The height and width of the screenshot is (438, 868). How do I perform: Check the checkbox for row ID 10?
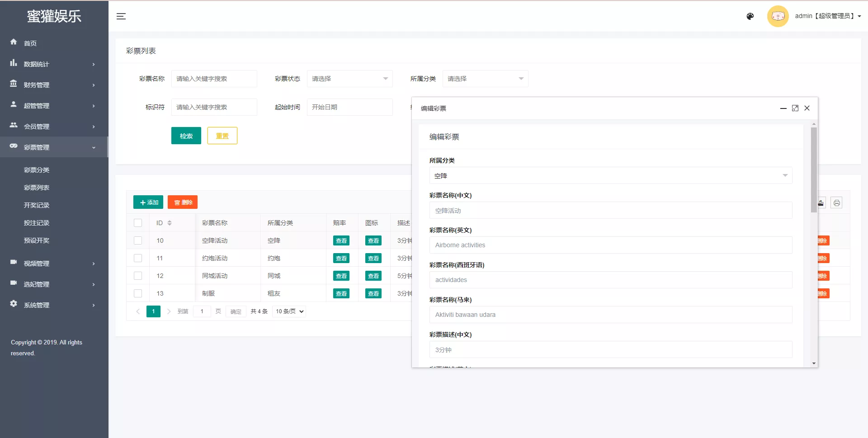pyautogui.click(x=138, y=240)
